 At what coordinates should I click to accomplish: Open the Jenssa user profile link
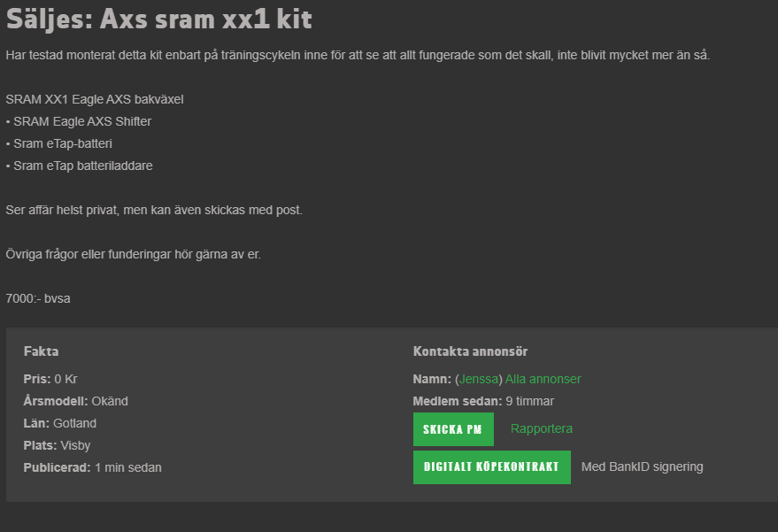coord(478,379)
